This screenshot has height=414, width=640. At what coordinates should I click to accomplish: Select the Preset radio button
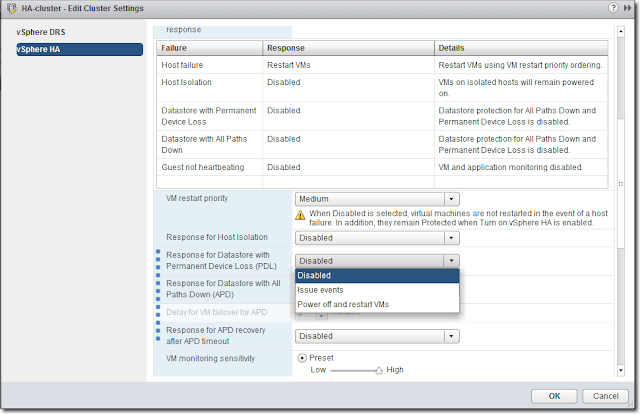302,358
